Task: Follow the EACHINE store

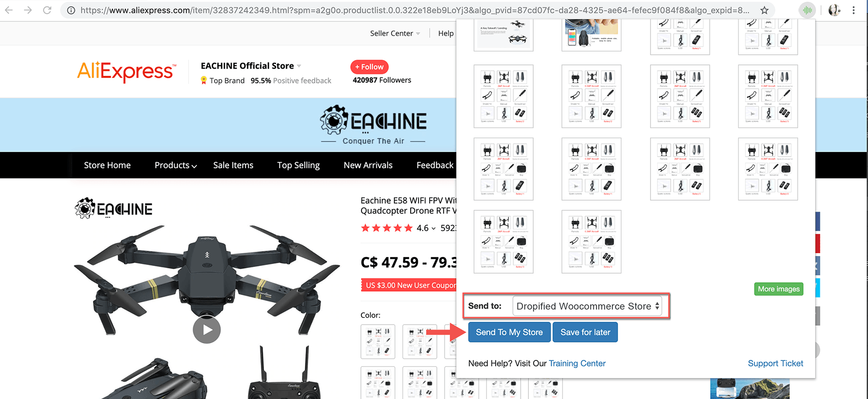Action: point(370,67)
